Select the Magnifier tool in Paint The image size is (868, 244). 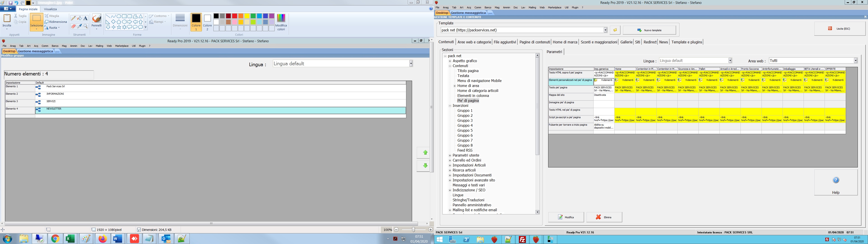click(x=85, y=26)
